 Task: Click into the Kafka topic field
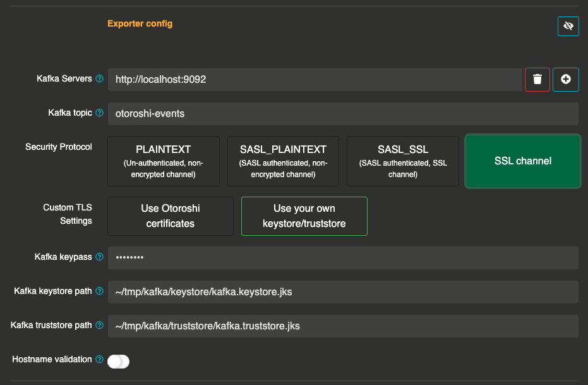point(343,114)
